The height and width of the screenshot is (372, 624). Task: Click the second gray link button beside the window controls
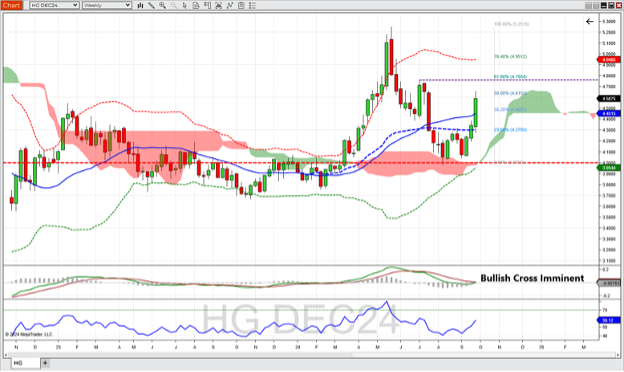pos(596,5)
